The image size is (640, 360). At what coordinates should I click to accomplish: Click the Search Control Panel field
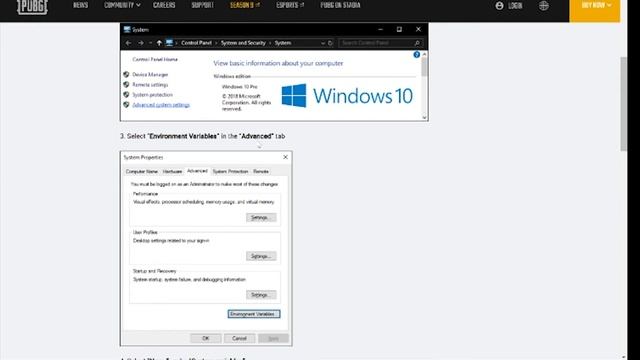[380, 43]
